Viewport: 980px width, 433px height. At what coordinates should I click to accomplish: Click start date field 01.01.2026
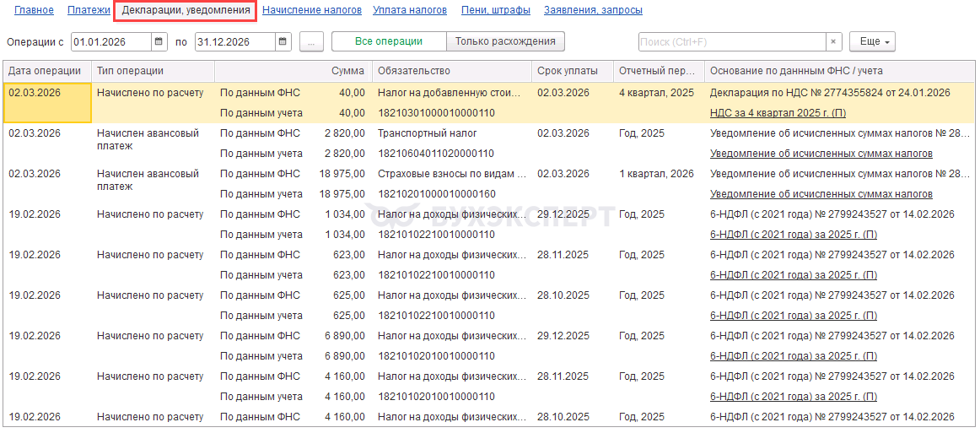pos(111,42)
